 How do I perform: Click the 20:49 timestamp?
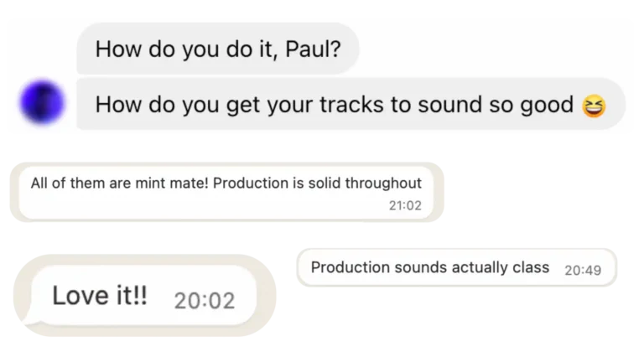click(x=582, y=270)
